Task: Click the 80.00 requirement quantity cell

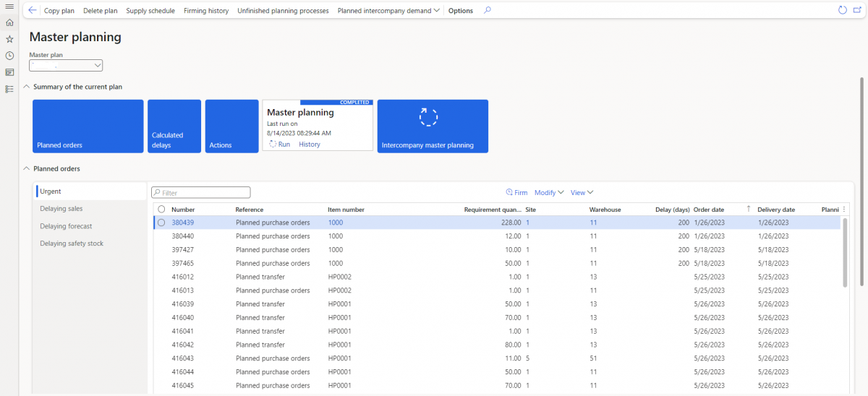Action: tap(512, 345)
